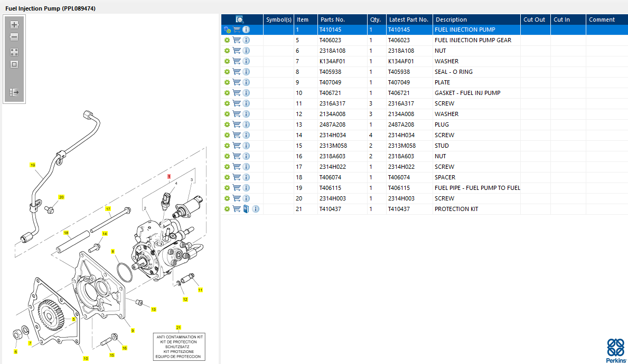Add T407049 PLATE to cart

[237, 82]
